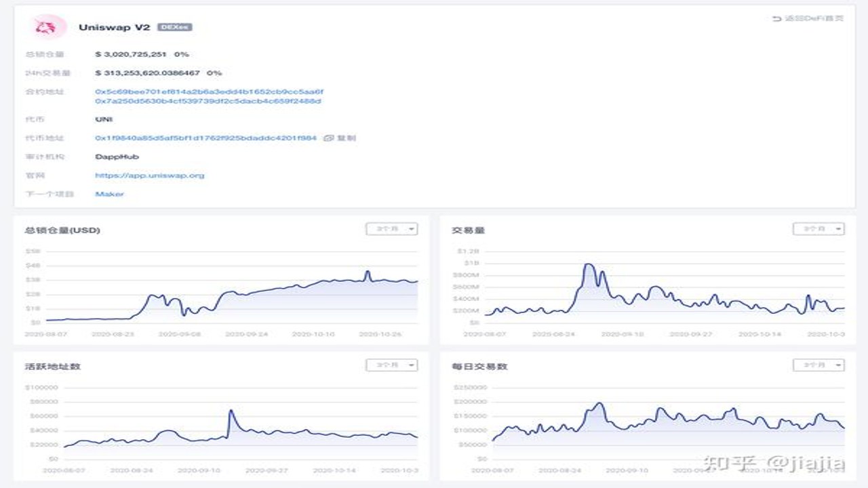Open contract address link starting 0x7a250d56
868x488 pixels.
click(x=208, y=101)
